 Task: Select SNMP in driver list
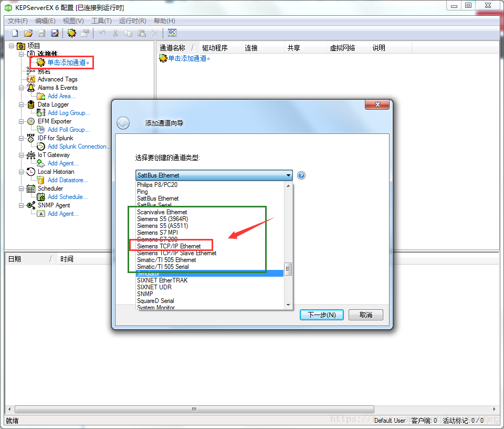pos(210,294)
